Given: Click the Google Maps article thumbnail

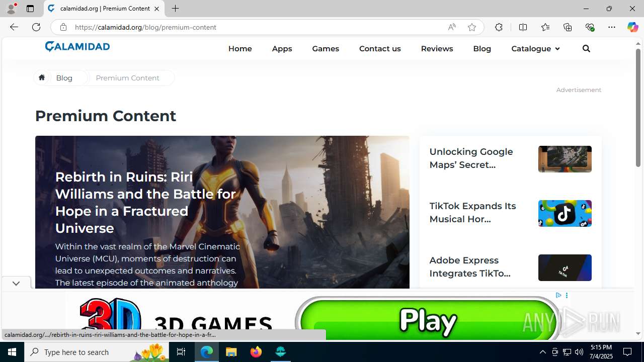Looking at the screenshot, I should click(x=565, y=159).
